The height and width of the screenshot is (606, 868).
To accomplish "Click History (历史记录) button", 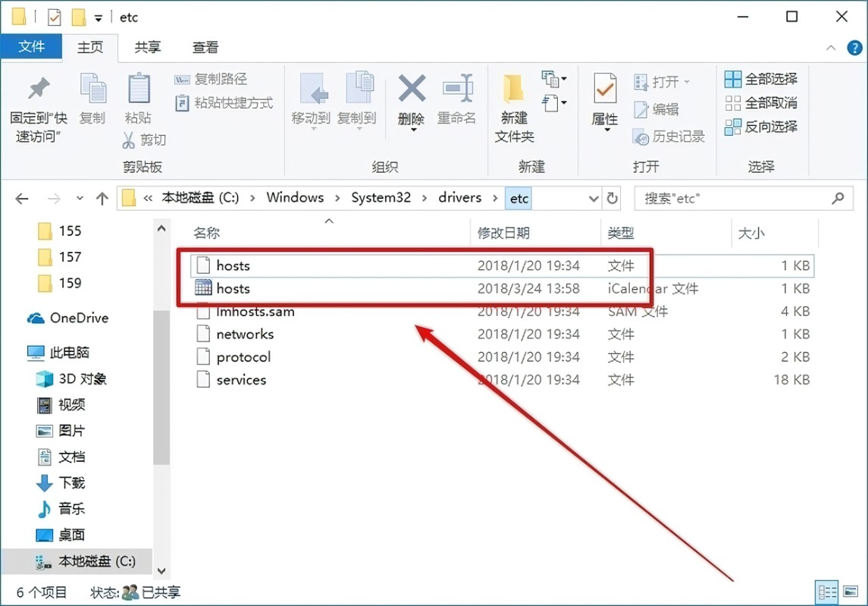I will 669,137.
